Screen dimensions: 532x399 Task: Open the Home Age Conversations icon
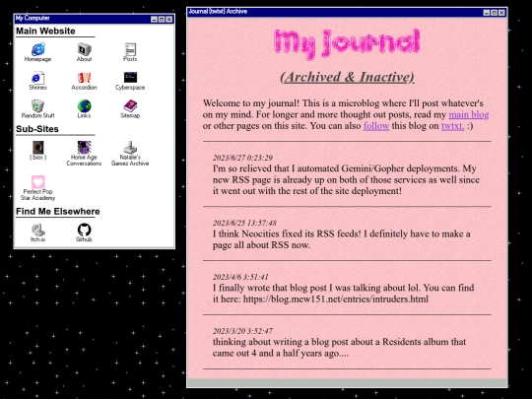click(x=84, y=148)
